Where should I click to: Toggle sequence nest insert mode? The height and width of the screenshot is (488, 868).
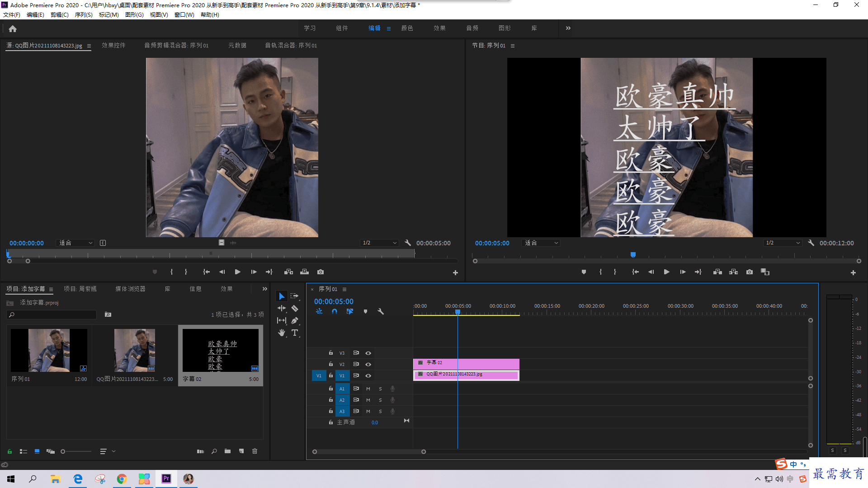point(319,311)
